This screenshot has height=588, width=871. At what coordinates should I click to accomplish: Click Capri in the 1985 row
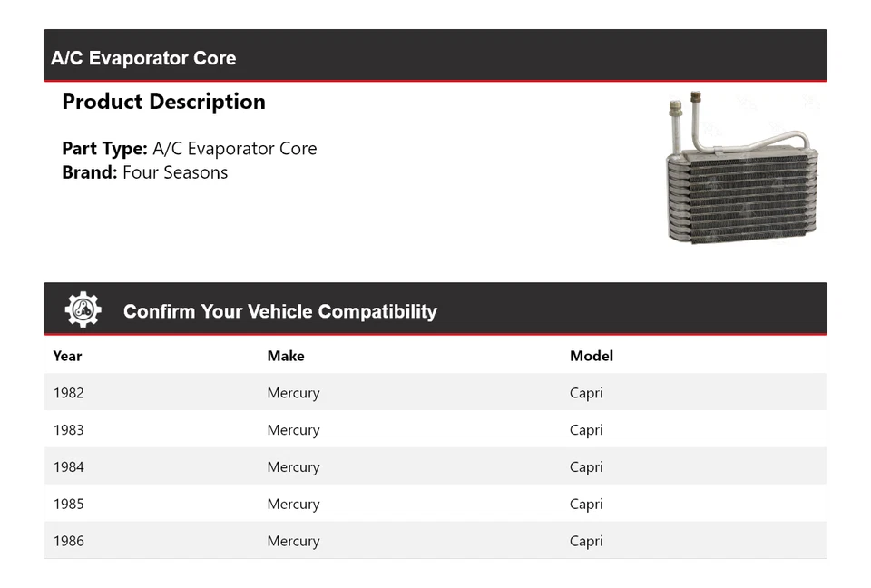pos(586,505)
